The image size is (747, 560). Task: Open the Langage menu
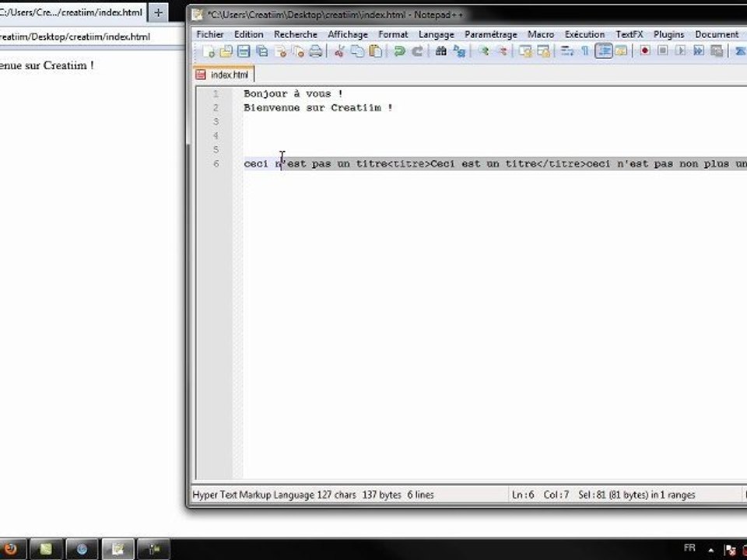tap(436, 34)
